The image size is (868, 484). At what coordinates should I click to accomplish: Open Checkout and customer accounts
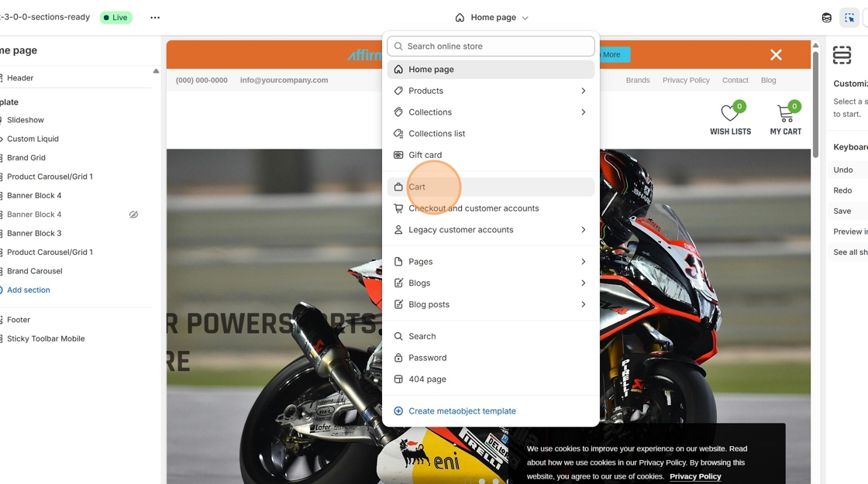pos(491,208)
